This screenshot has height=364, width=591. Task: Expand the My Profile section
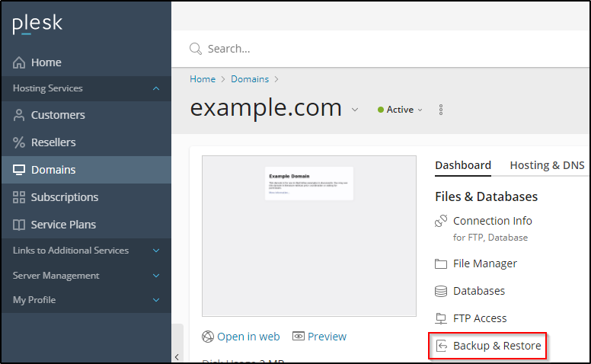pos(156,300)
